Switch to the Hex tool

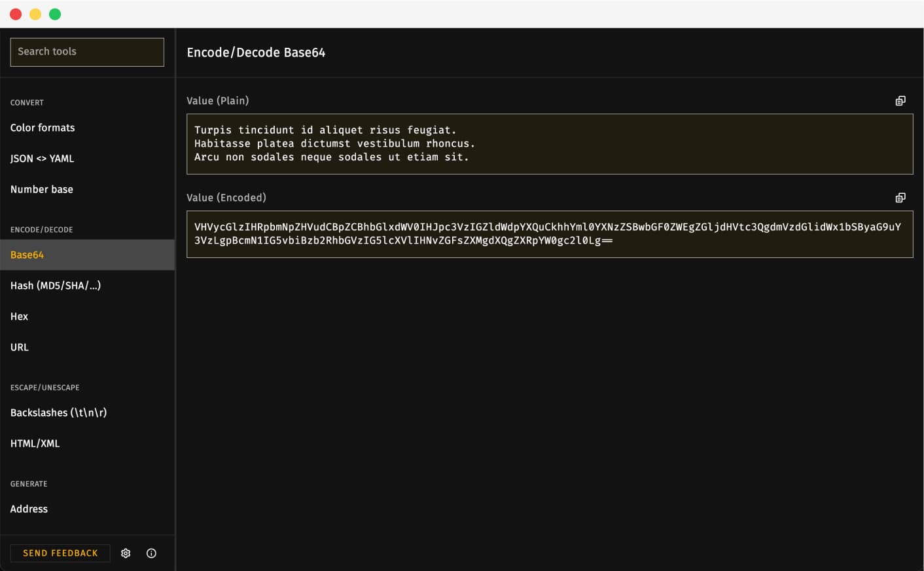[x=87, y=316]
